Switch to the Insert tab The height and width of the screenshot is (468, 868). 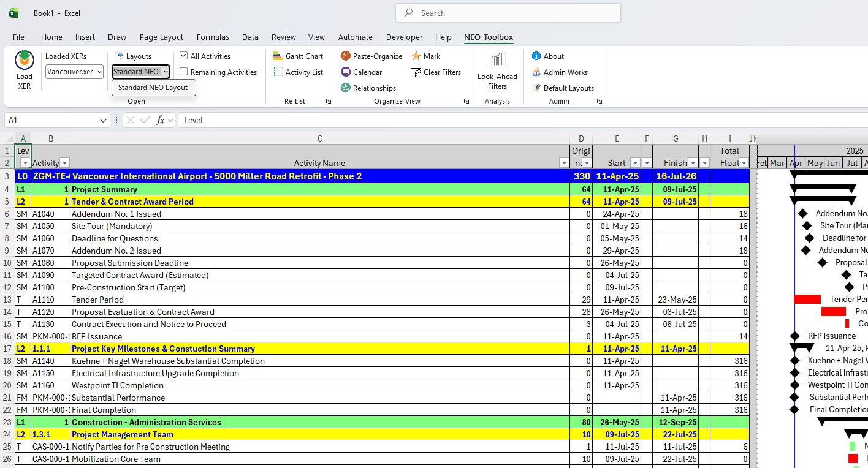pos(85,37)
